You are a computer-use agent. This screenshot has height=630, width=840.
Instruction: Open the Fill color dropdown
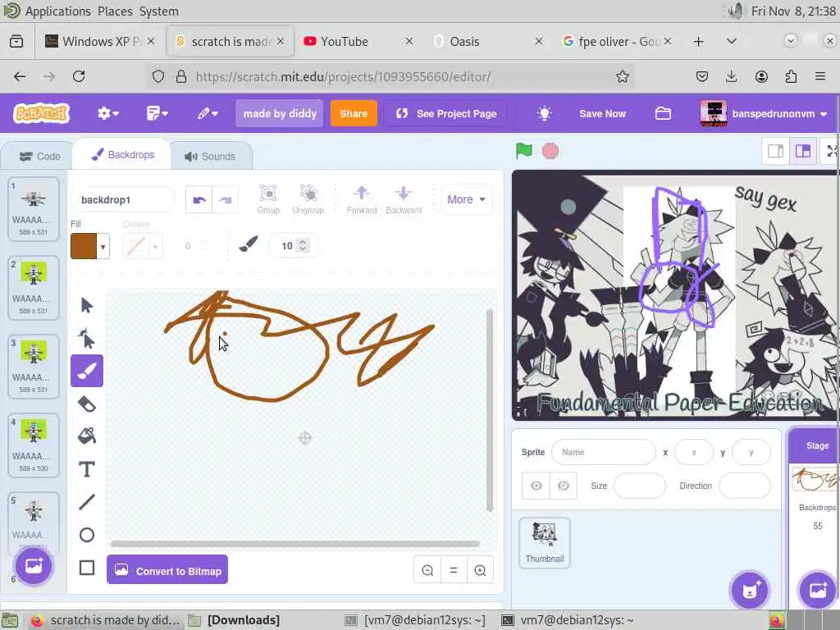[103, 246]
